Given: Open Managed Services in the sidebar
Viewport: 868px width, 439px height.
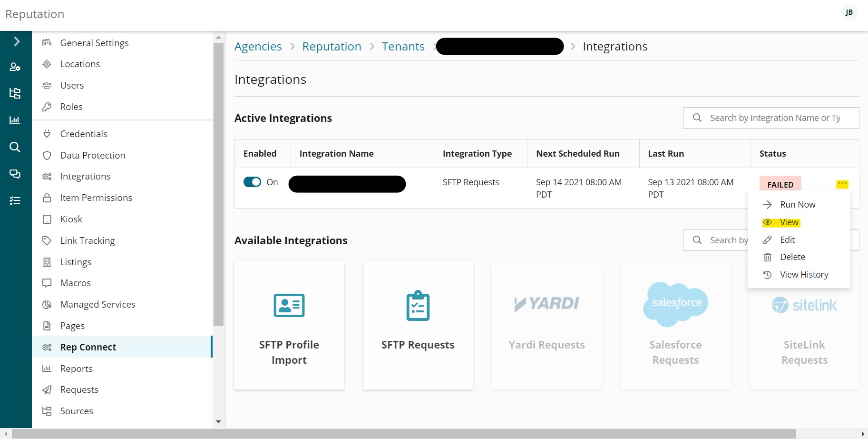Looking at the screenshot, I should click(98, 304).
